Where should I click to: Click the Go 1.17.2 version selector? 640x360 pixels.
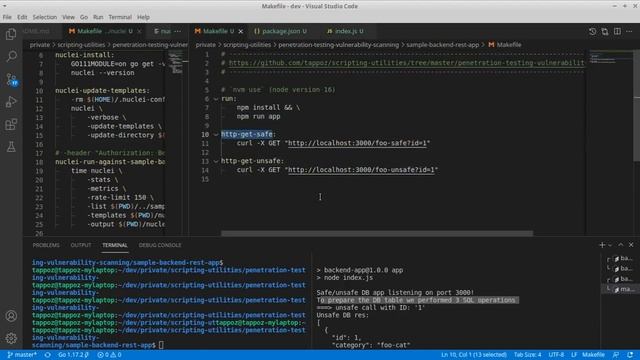(x=73, y=355)
